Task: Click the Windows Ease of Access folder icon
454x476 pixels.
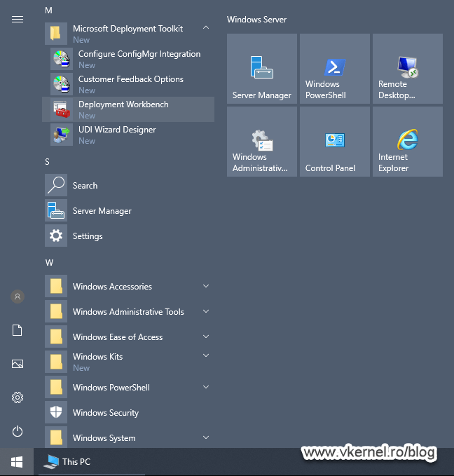Action: tap(56, 336)
